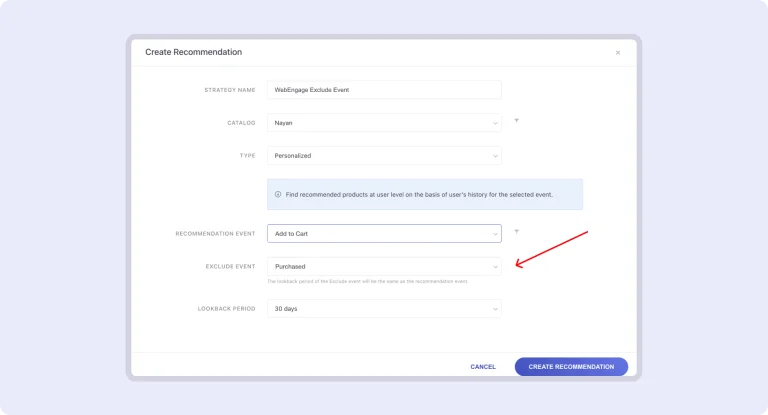Click the filter icon beside Catalog
The height and width of the screenshot is (415, 768).
516,120
